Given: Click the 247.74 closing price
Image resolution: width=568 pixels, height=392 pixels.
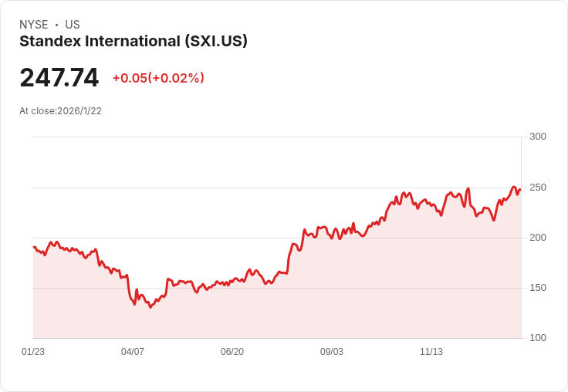Looking at the screenshot, I should pos(59,78).
